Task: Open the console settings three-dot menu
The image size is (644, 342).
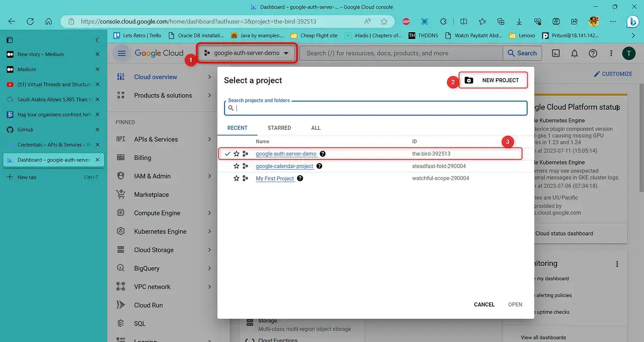Action: coord(611,53)
